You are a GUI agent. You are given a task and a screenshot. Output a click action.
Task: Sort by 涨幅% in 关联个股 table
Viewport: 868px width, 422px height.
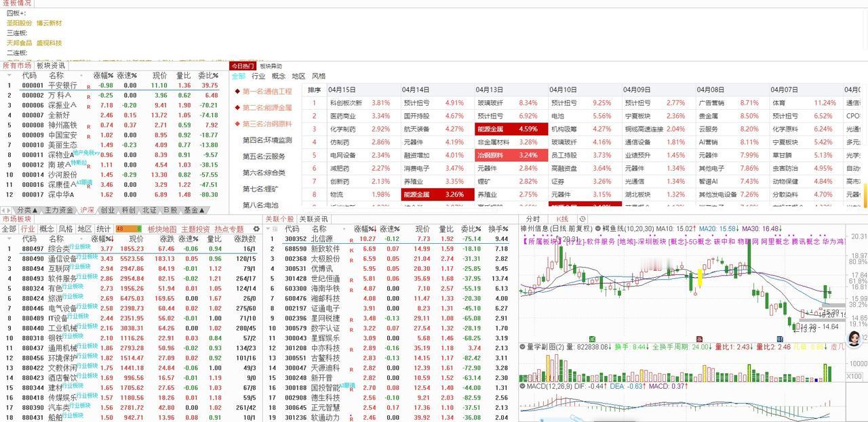coord(365,230)
